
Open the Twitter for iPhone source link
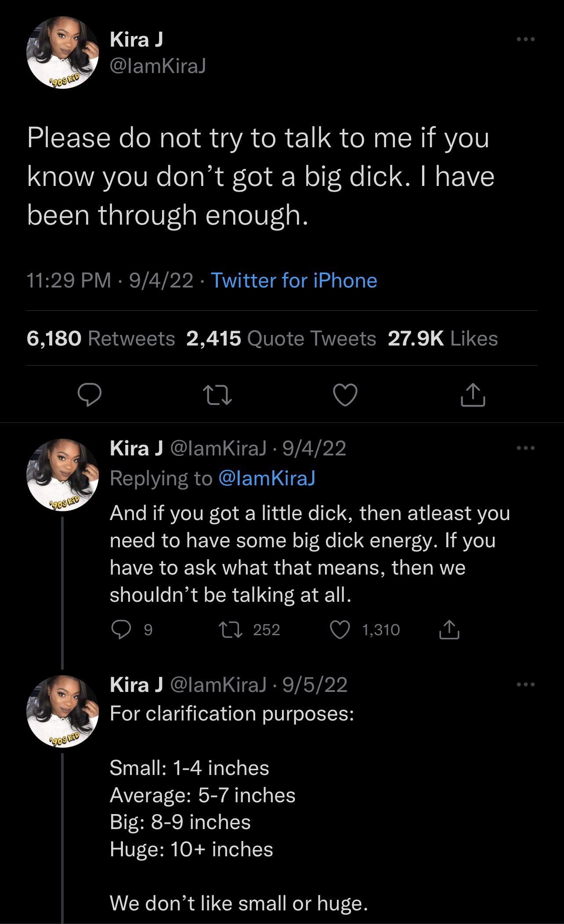click(294, 280)
